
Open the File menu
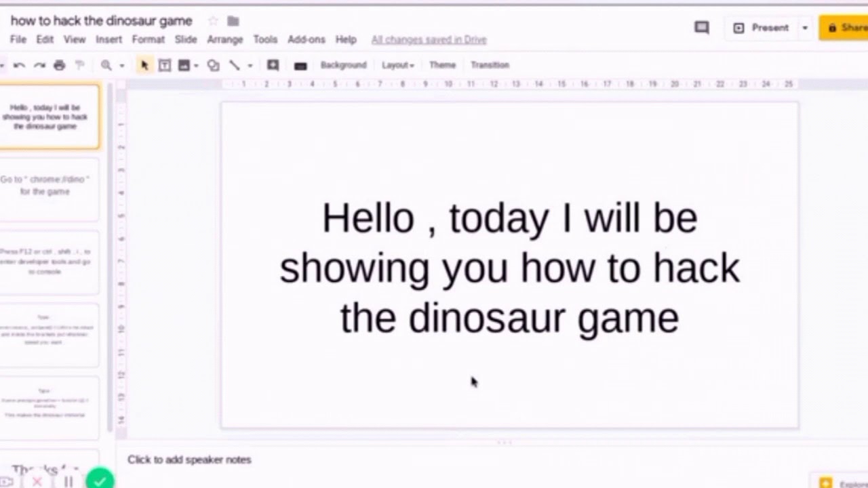[18, 39]
